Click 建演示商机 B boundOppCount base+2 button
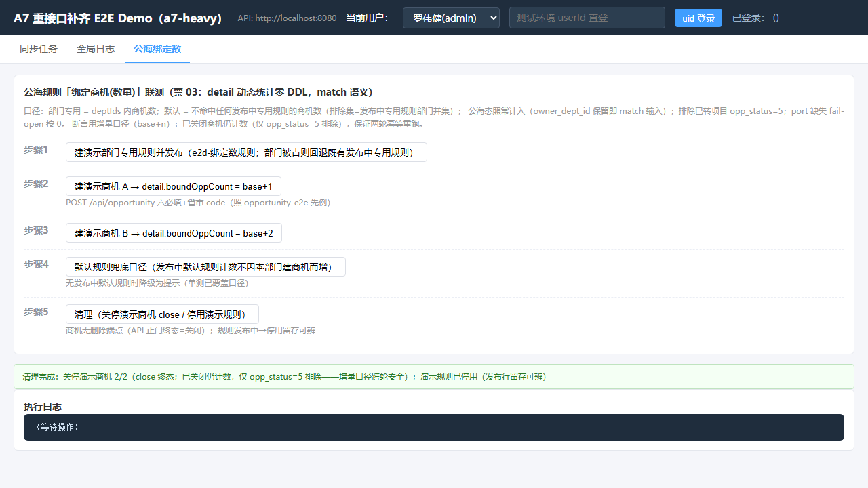Screen dimensions: 868x488 [174, 233]
